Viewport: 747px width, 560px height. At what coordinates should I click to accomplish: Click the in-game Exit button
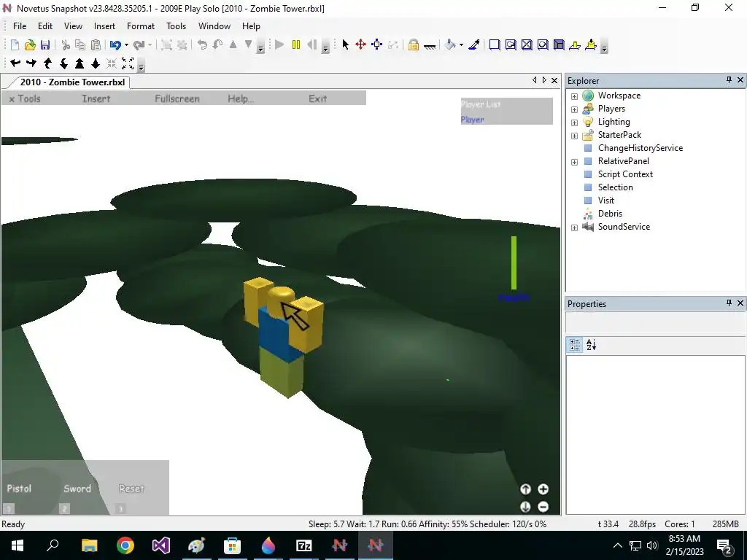318,98
